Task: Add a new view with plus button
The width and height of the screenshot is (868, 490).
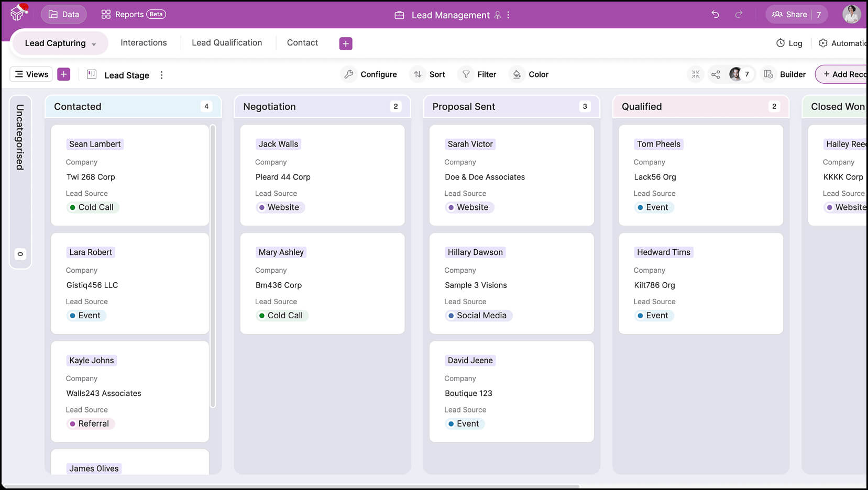Action: click(x=63, y=74)
